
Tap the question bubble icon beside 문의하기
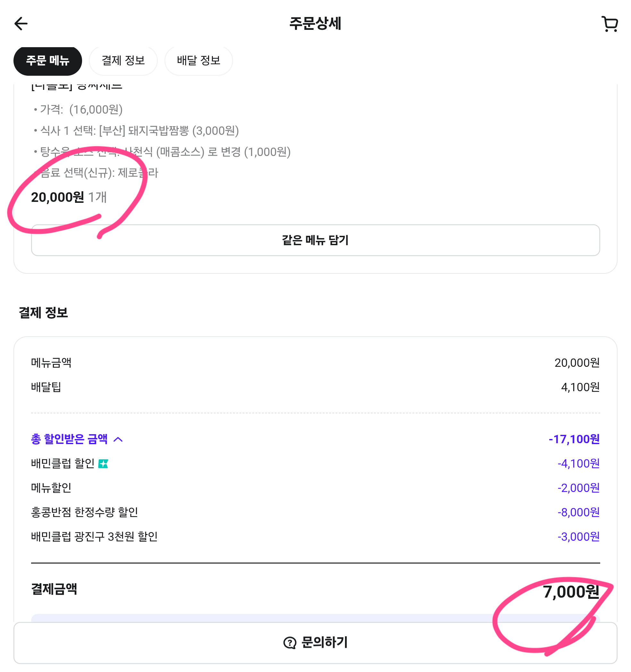click(290, 643)
